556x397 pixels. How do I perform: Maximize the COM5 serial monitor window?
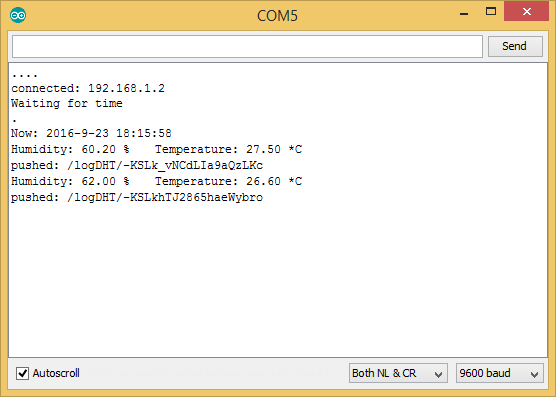491,11
